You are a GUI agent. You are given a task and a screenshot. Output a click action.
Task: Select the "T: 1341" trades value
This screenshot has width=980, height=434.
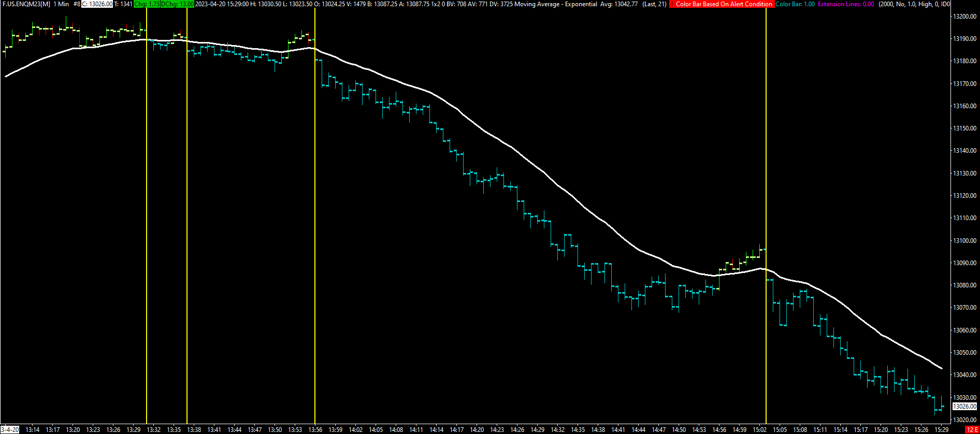point(123,4)
